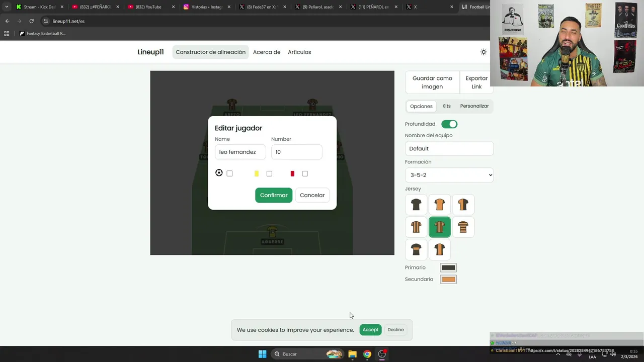Click the Cancelar button
The height and width of the screenshot is (362, 644).
(x=312, y=195)
